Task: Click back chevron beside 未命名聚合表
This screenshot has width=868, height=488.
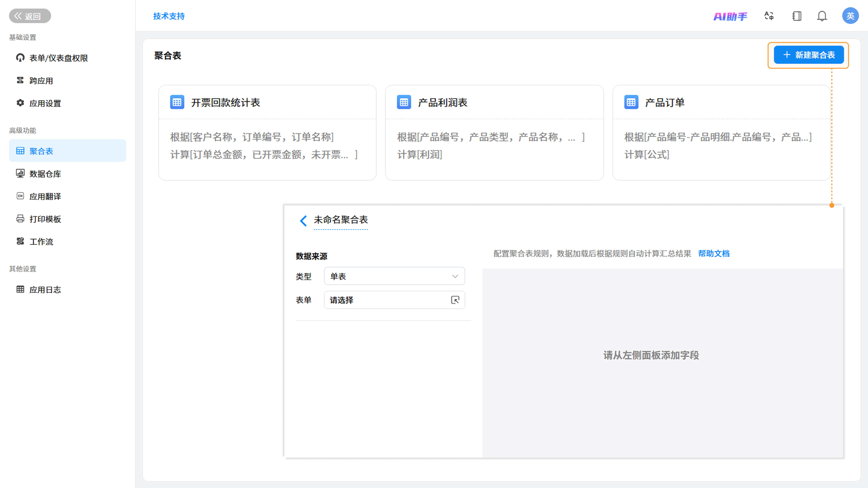Action: (x=303, y=221)
